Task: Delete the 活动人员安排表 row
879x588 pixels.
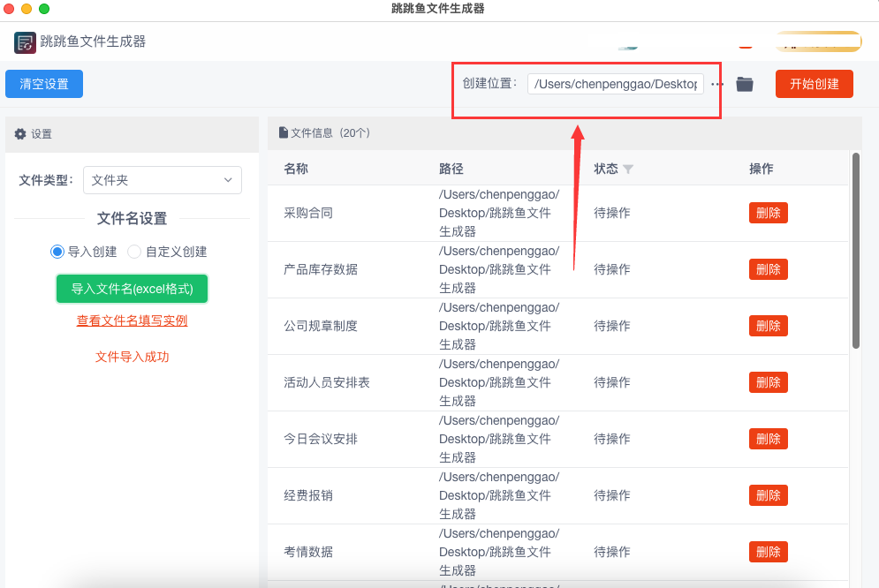Action: [768, 382]
